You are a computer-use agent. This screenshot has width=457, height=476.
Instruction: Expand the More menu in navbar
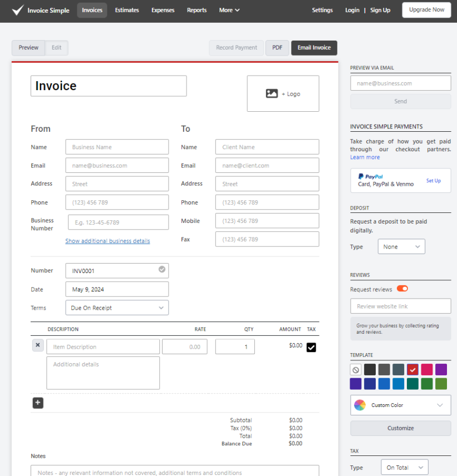(x=229, y=10)
